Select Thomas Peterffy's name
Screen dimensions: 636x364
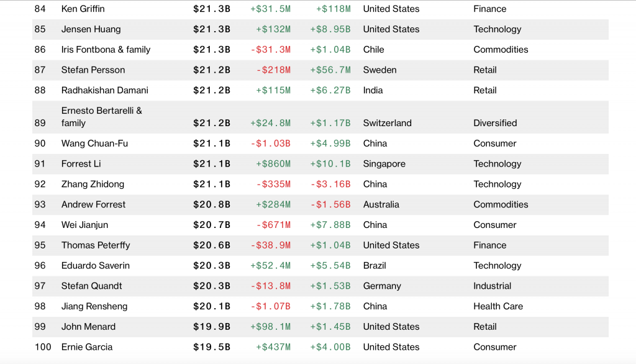[96, 245]
